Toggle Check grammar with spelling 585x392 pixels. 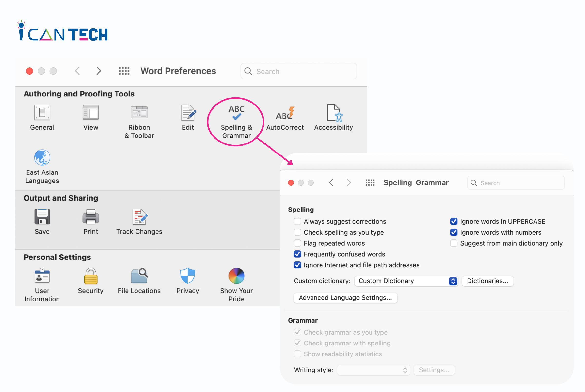coord(297,343)
